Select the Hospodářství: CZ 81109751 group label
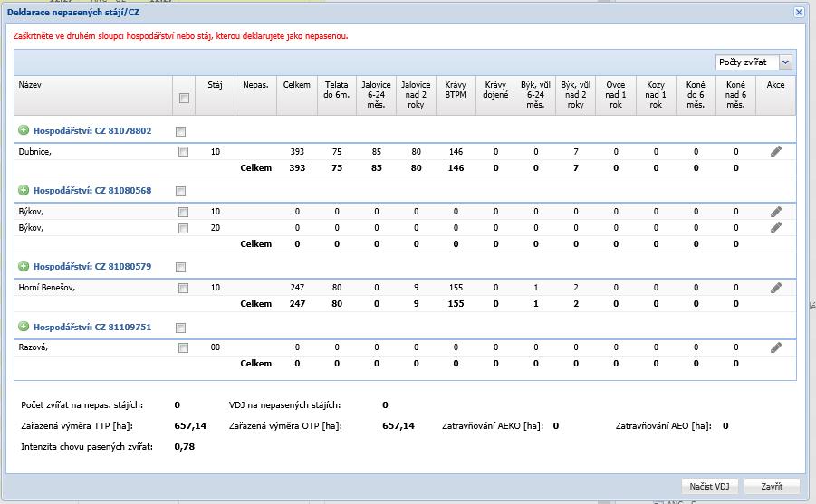 [x=92, y=327]
